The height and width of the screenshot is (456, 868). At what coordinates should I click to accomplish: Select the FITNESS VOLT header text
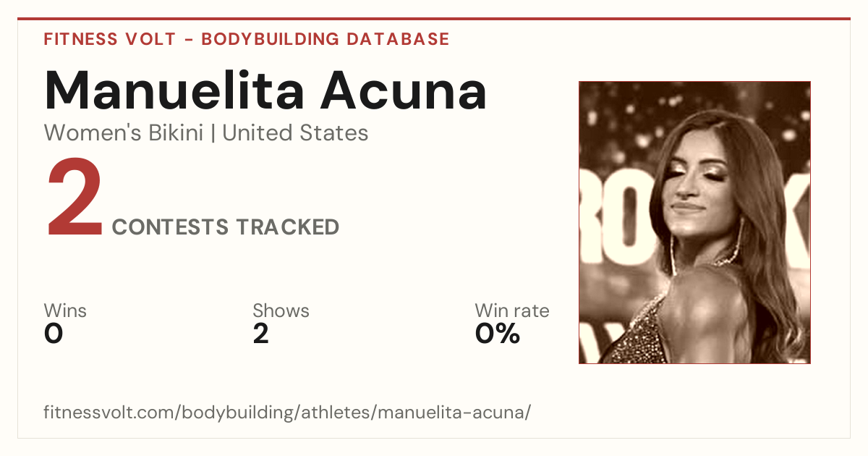click(109, 39)
